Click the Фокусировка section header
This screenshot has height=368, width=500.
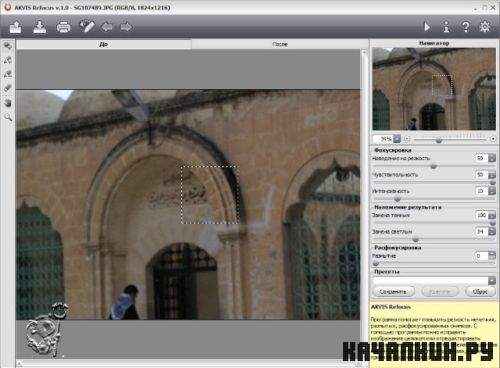click(x=393, y=150)
